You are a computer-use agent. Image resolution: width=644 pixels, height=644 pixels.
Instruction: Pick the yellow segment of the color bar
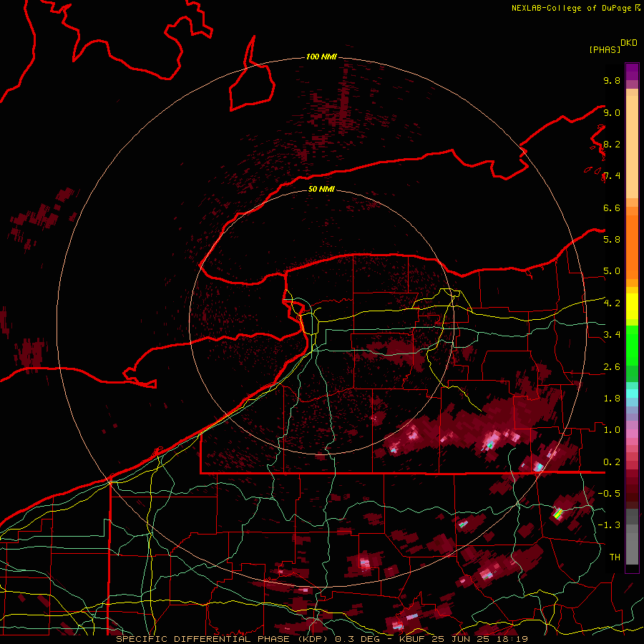632,306
